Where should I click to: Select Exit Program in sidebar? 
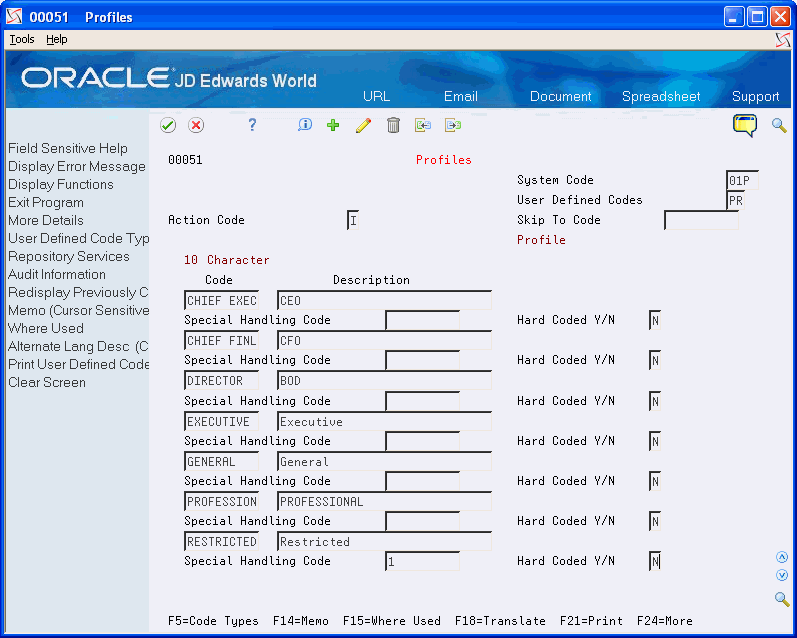point(46,202)
